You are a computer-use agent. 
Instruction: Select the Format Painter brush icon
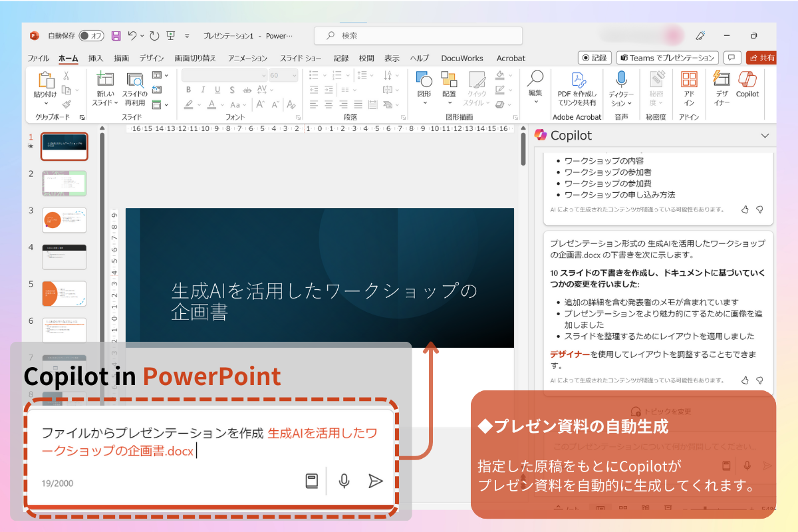(x=66, y=104)
